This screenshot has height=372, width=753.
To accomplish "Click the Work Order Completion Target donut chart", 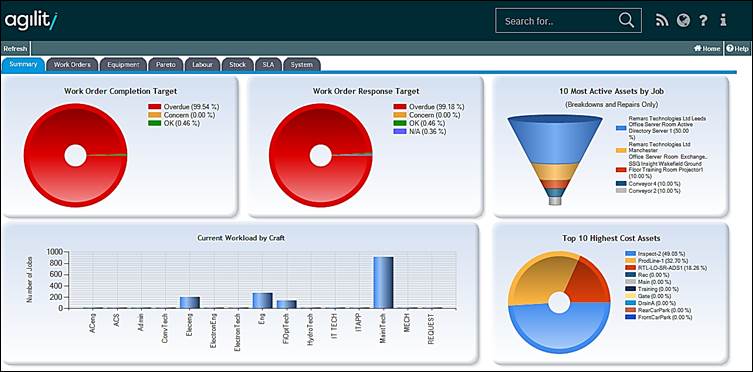I will (x=75, y=155).
